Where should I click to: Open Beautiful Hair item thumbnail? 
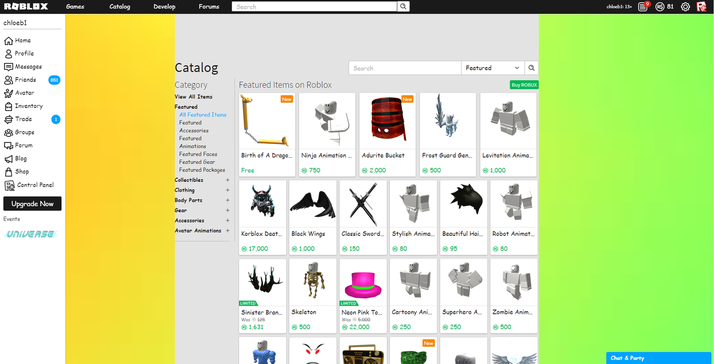(464, 204)
